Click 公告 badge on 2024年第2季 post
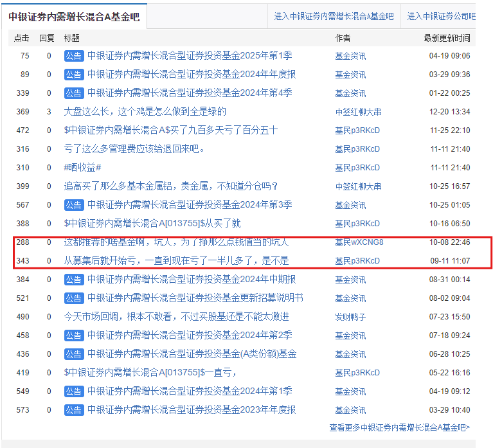Image resolution: width=493 pixels, height=448 pixels. 74,336
